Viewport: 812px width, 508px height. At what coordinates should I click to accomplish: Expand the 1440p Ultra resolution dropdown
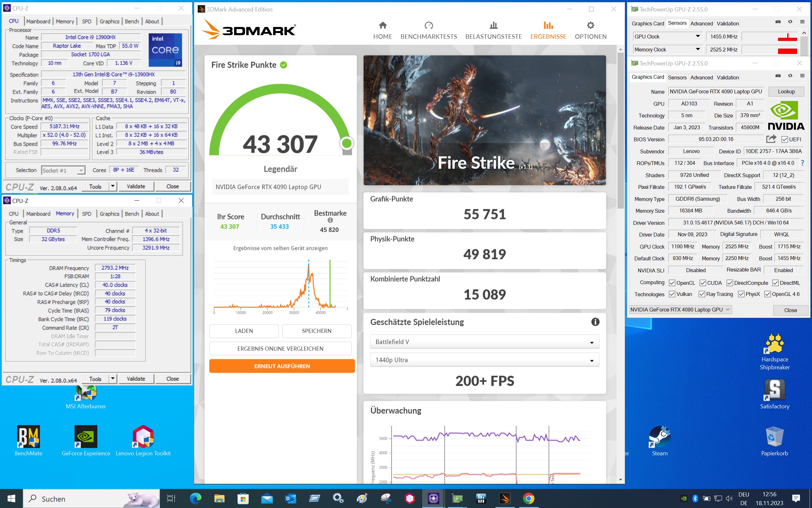tap(485, 360)
